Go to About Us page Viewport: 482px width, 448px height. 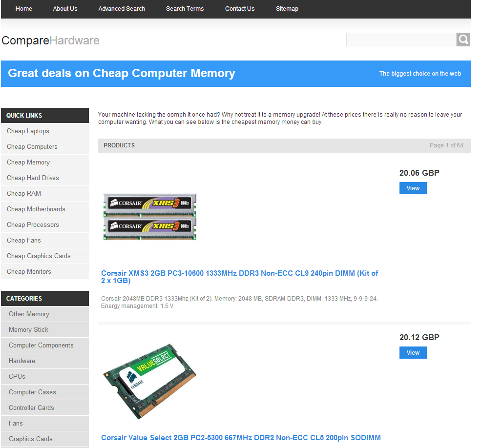click(65, 9)
